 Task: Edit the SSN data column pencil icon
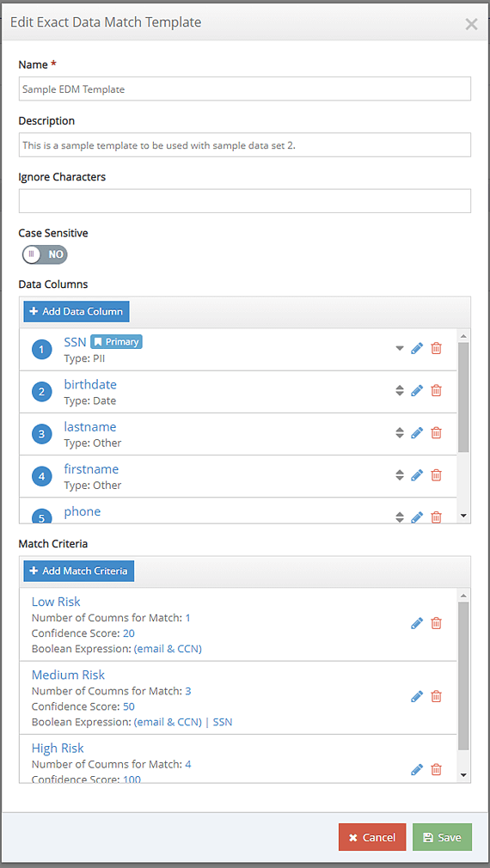(x=417, y=348)
